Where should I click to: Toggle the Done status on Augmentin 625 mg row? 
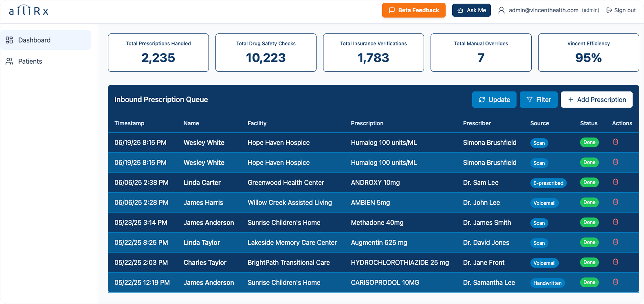(589, 242)
